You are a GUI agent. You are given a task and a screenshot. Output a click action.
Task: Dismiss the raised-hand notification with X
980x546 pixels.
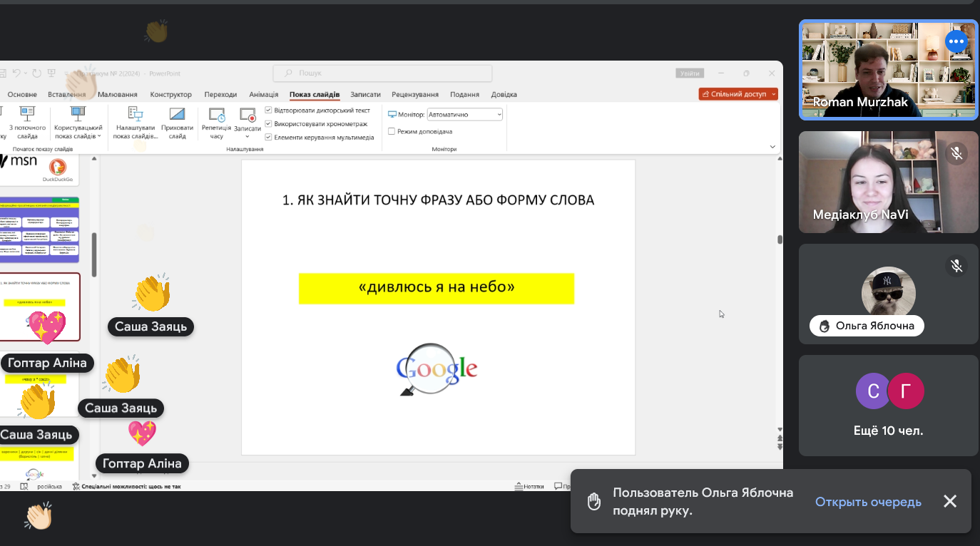(950, 502)
